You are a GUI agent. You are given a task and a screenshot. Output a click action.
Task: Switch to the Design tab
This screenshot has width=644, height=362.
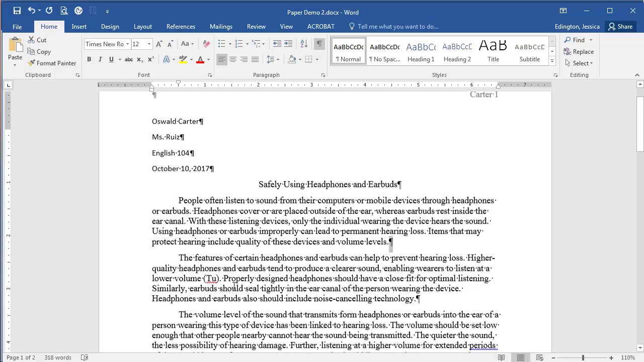(110, 27)
